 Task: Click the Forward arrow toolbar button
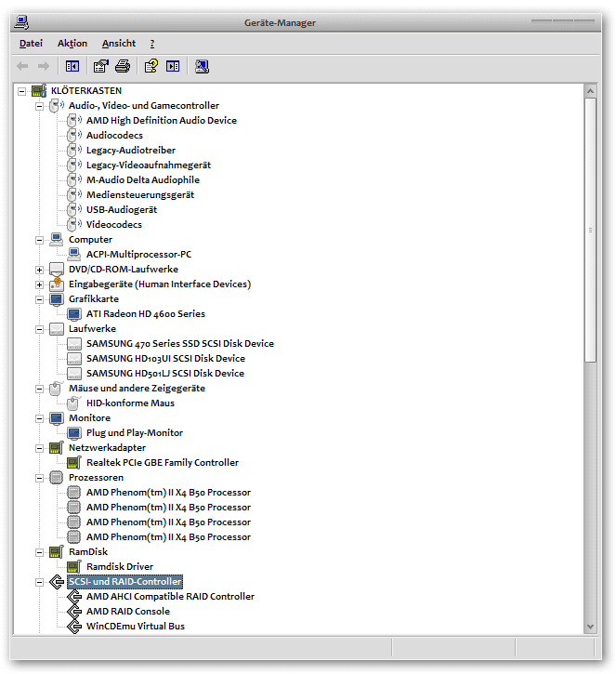coord(44,66)
